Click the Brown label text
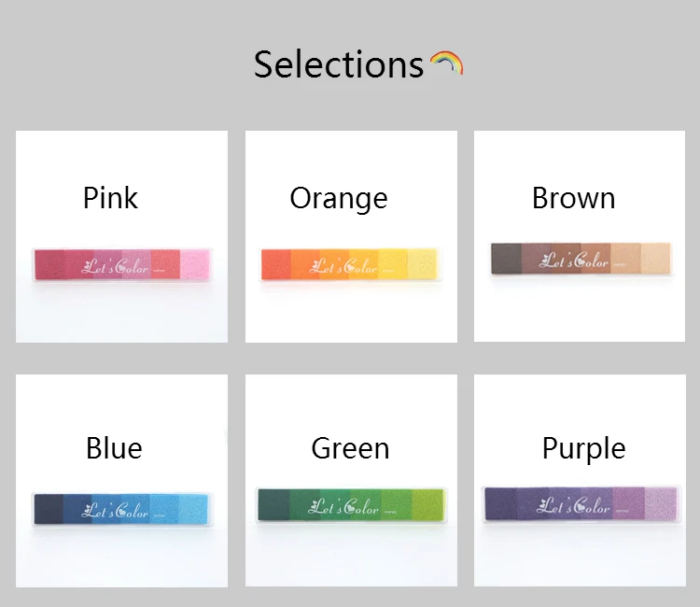This screenshot has height=607, width=700. click(573, 198)
